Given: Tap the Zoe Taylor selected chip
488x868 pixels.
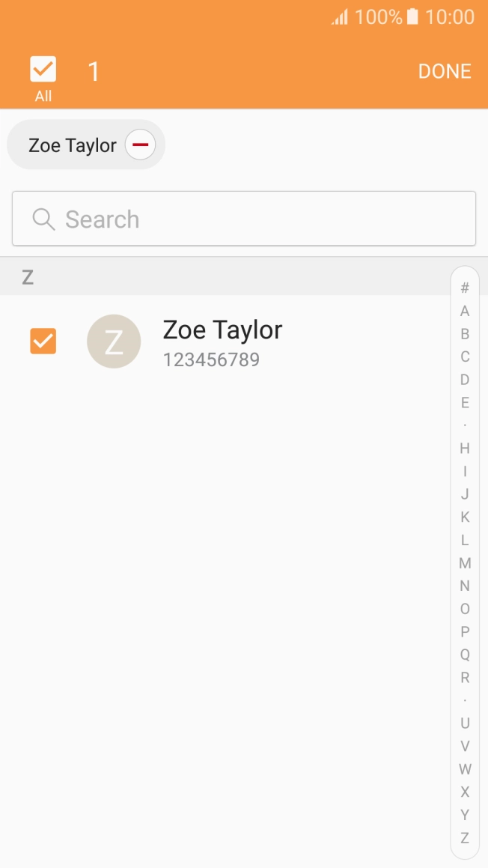Looking at the screenshot, I should tap(73, 145).
